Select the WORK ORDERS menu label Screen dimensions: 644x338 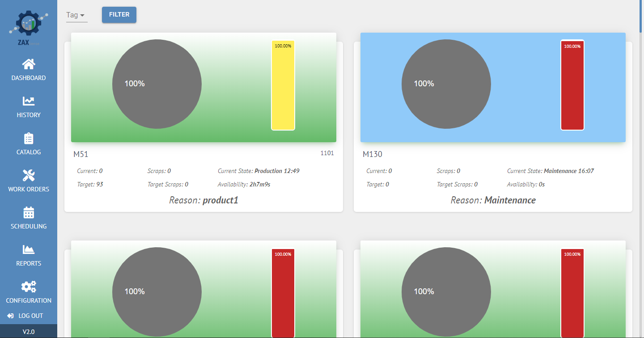click(29, 189)
